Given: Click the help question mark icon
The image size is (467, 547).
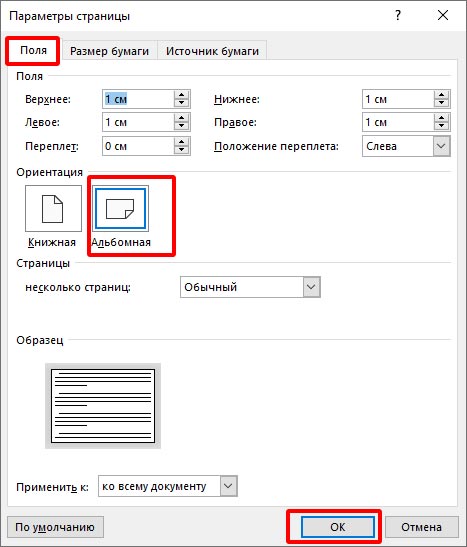Looking at the screenshot, I should [x=398, y=15].
